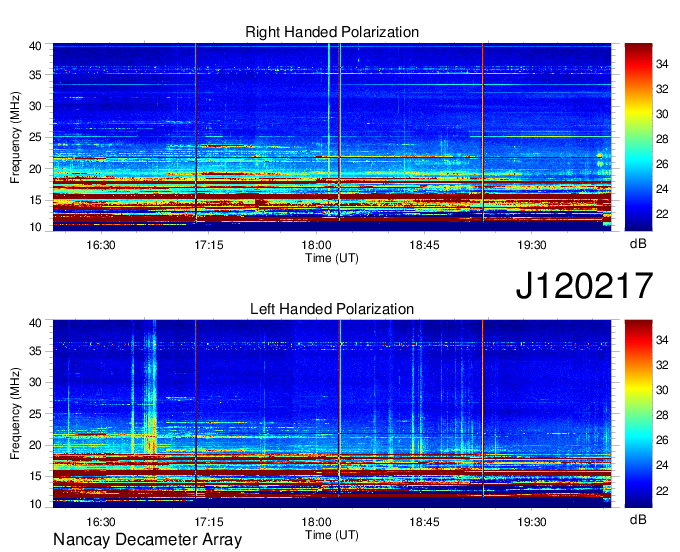
Task: Click the Right Handed Polarization spectrogram
Action: pyautogui.click(x=332, y=137)
